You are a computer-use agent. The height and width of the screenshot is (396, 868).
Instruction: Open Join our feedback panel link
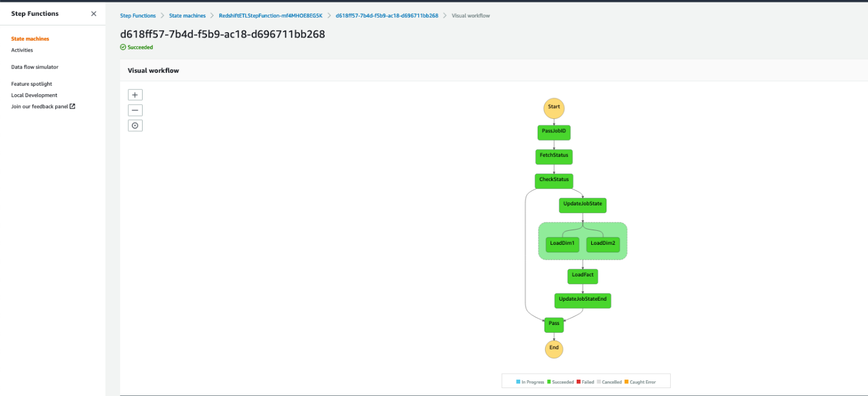(39, 106)
